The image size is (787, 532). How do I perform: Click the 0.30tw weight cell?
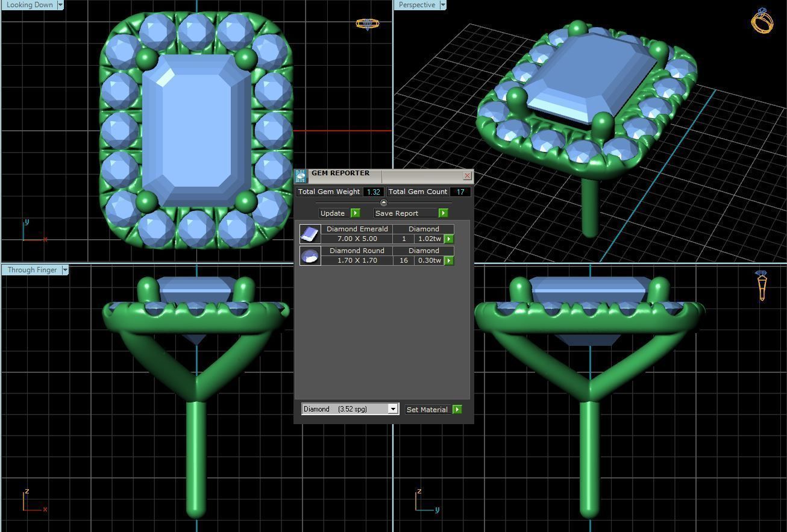[x=429, y=260]
